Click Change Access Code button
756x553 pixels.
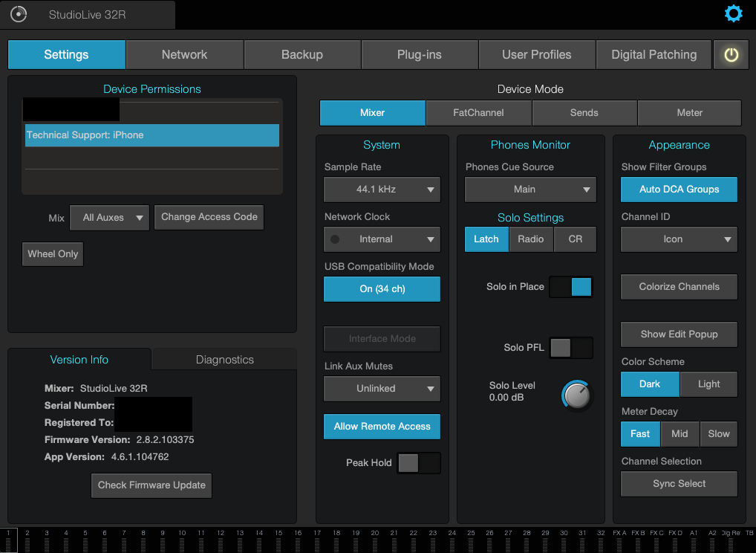[209, 217]
